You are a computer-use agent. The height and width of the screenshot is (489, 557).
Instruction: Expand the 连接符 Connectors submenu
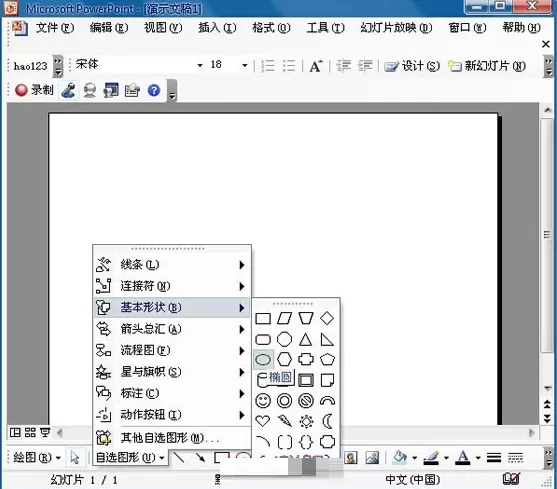point(172,286)
